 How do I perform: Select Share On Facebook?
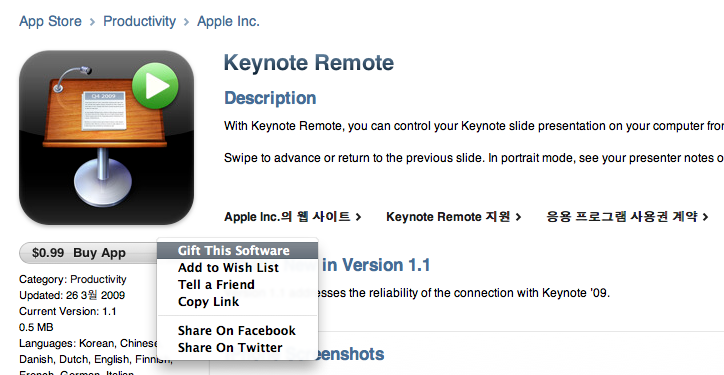237,330
